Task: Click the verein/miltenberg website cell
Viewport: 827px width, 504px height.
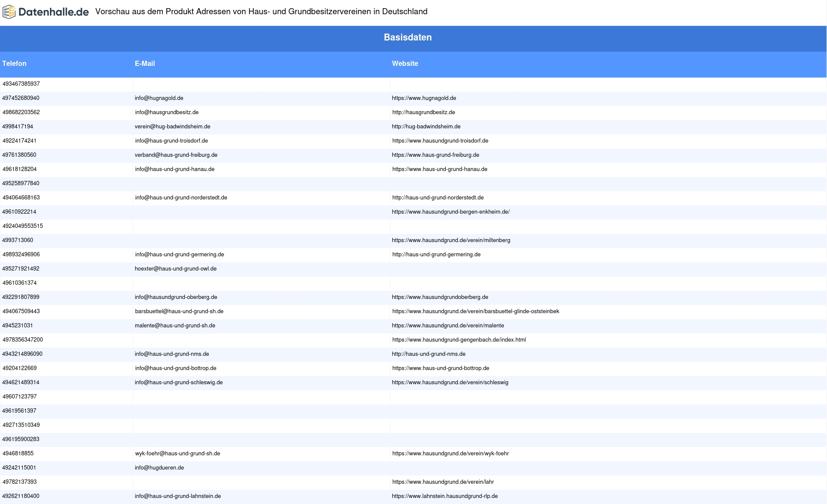Action: pyautogui.click(x=451, y=240)
